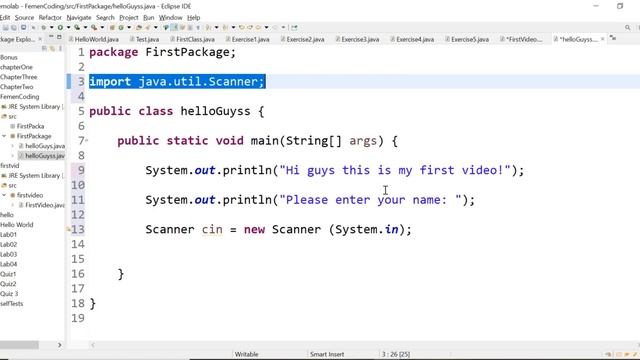Open a Terminal from toolbar
The height and width of the screenshot is (360, 640).
[x=24, y=27]
